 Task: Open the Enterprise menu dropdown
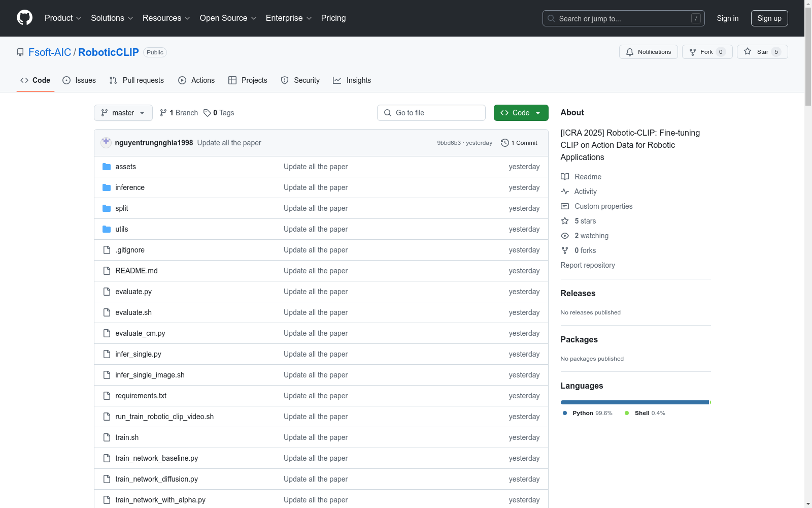pyautogui.click(x=289, y=18)
